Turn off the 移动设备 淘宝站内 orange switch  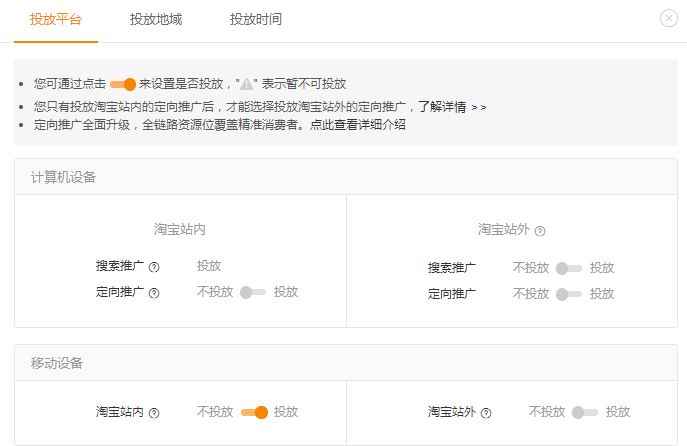pyautogui.click(x=255, y=412)
